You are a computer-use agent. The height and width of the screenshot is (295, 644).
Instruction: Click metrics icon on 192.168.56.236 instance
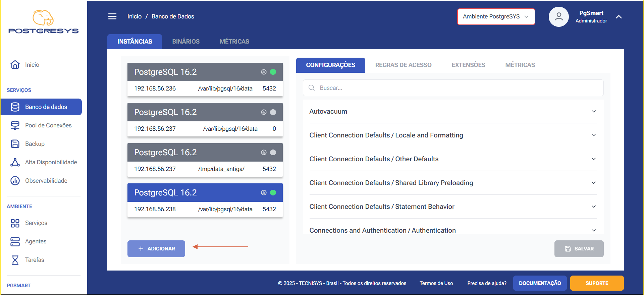tap(264, 72)
